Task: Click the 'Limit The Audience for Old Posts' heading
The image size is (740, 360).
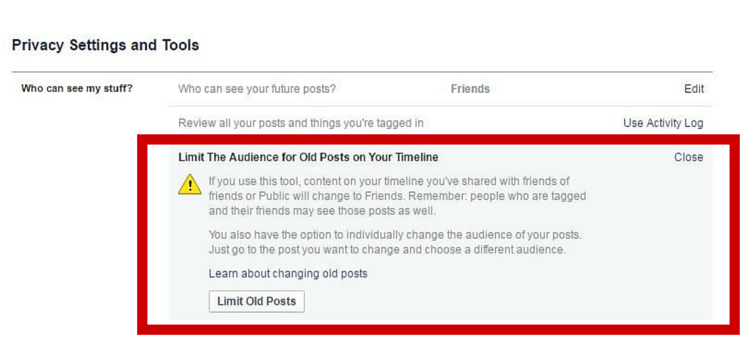Action: tap(308, 157)
